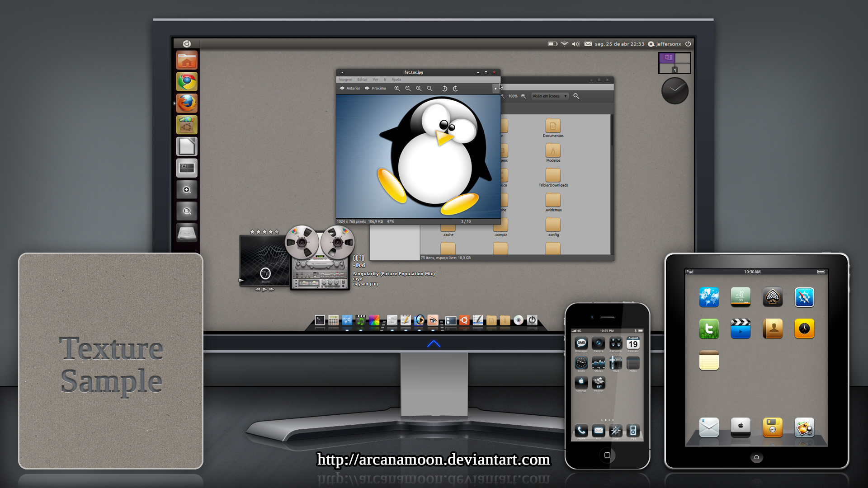The height and width of the screenshot is (488, 868).
Task: Open Ubuntu Software Center launcher icon
Action: point(187,125)
